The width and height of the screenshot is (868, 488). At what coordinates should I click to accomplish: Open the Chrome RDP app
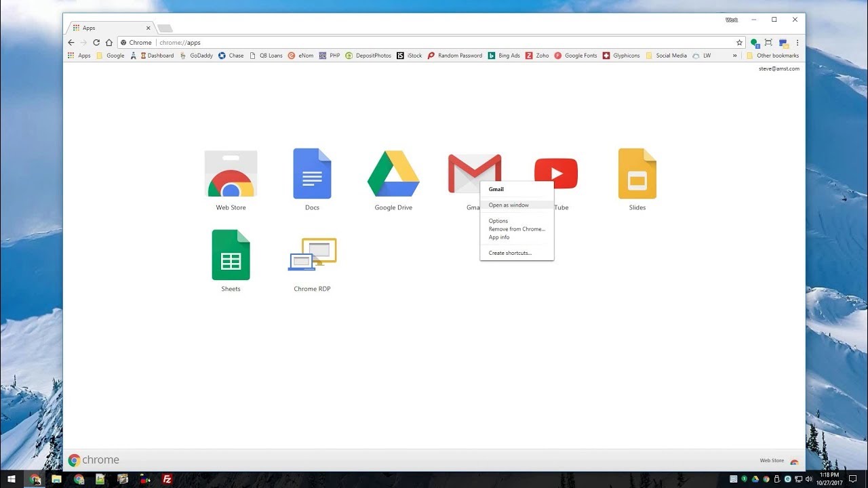312,254
